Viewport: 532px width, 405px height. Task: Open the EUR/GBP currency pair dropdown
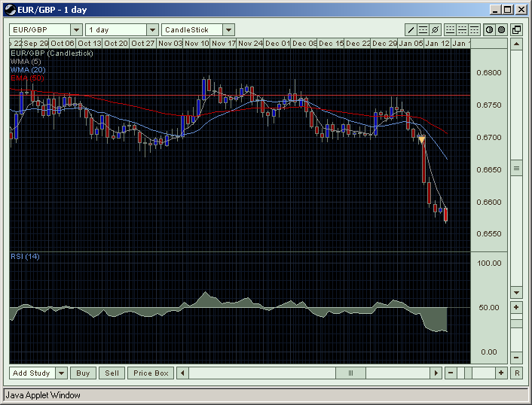point(75,30)
